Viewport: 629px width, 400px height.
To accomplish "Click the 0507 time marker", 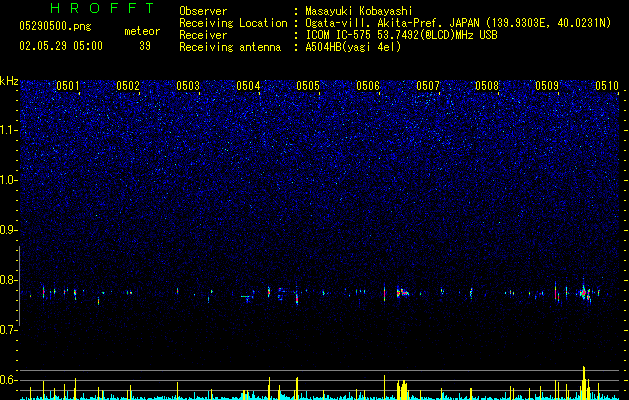I will (x=428, y=86).
